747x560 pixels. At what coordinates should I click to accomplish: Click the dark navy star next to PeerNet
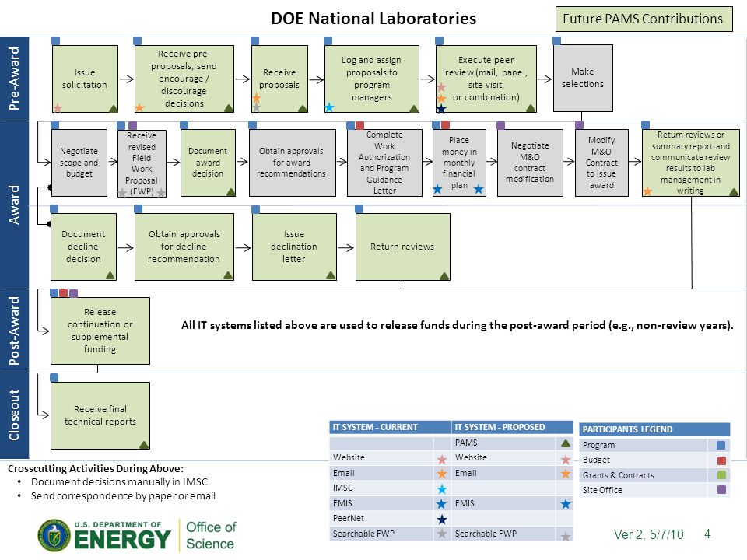click(442, 519)
